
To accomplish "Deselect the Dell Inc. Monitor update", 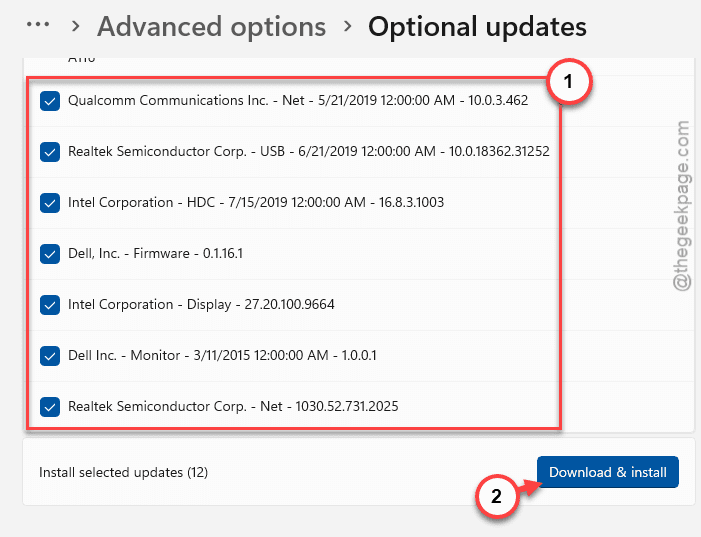I will [x=50, y=355].
